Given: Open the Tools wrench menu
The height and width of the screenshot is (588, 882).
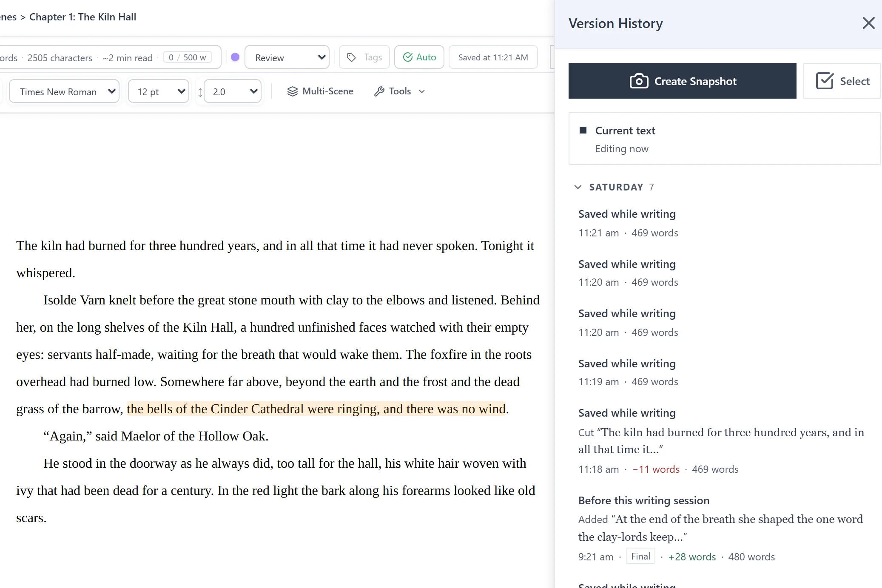Looking at the screenshot, I should (x=399, y=91).
